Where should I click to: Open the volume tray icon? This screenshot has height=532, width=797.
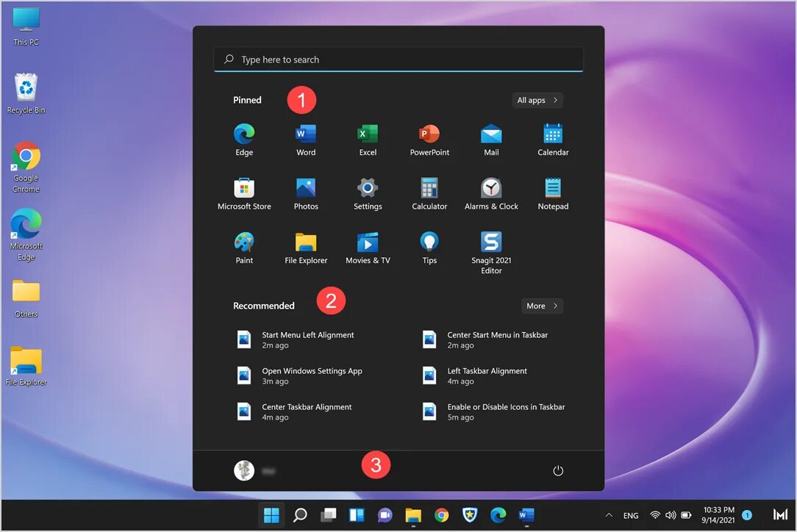pyautogui.click(x=671, y=515)
